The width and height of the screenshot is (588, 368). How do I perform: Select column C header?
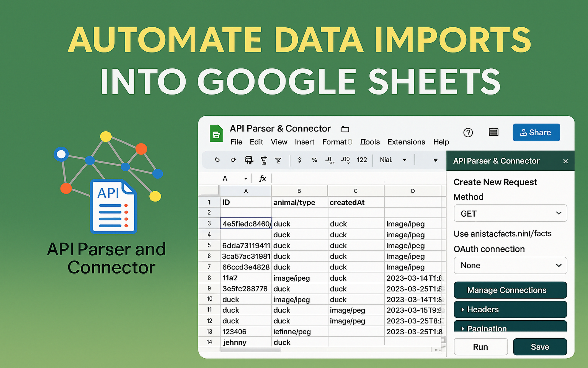click(356, 191)
